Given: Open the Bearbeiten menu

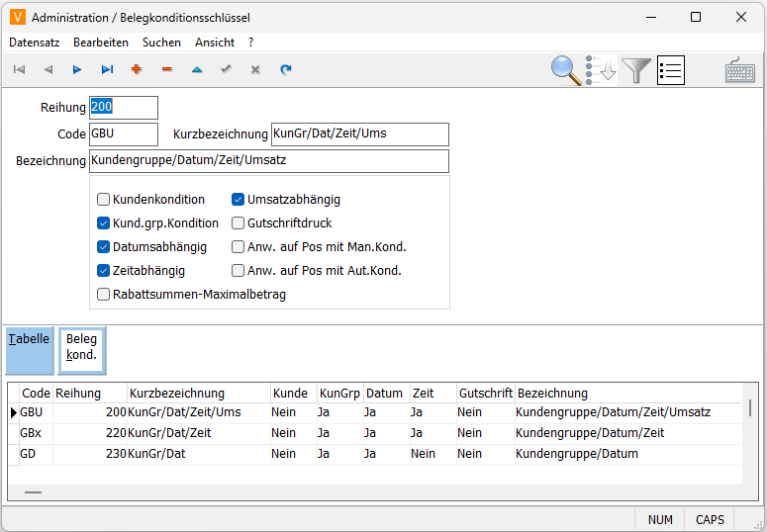Looking at the screenshot, I should point(101,43).
